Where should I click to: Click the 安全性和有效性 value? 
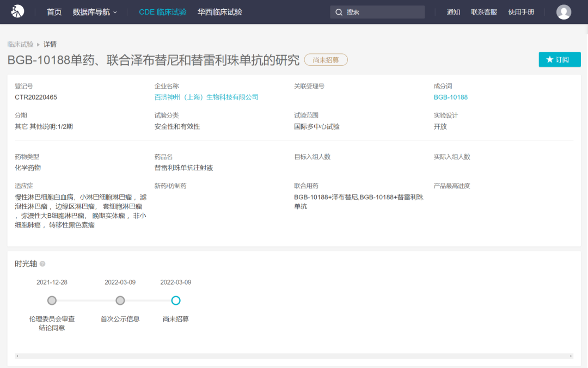pyautogui.click(x=177, y=126)
